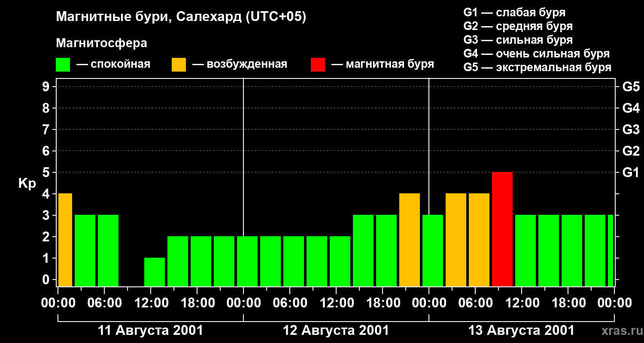Click '12:00' time label above 11 Августа
This screenshot has height=343, width=644.
[151, 303]
